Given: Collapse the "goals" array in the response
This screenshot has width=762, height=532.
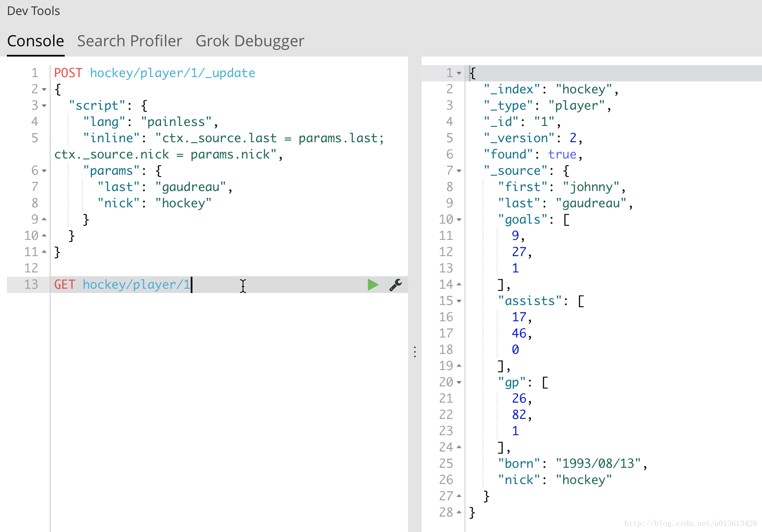Looking at the screenshot, I should (x=459, y=220).
